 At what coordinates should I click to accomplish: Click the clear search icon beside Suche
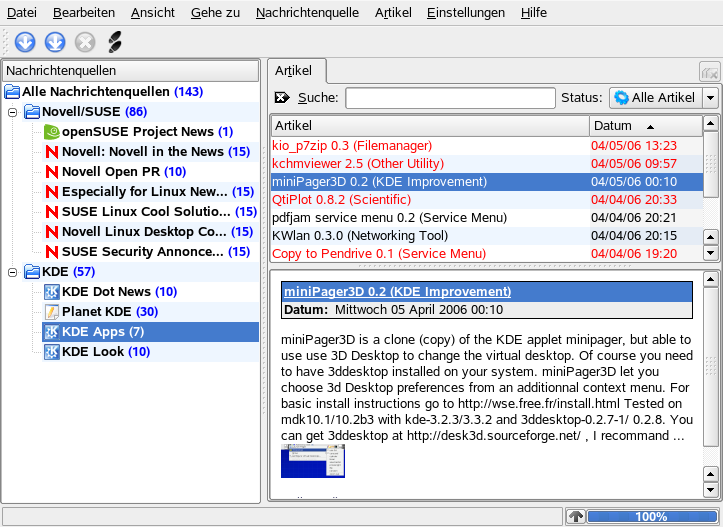(282, 97)
